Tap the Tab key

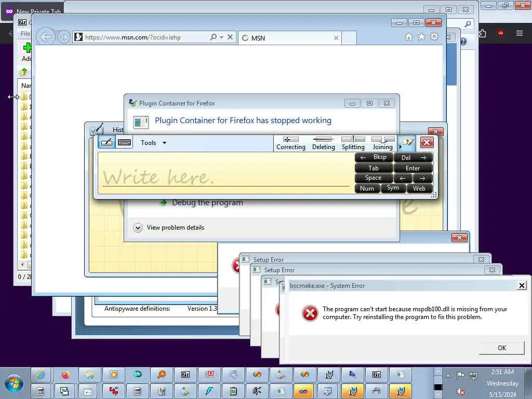(374, 168)
